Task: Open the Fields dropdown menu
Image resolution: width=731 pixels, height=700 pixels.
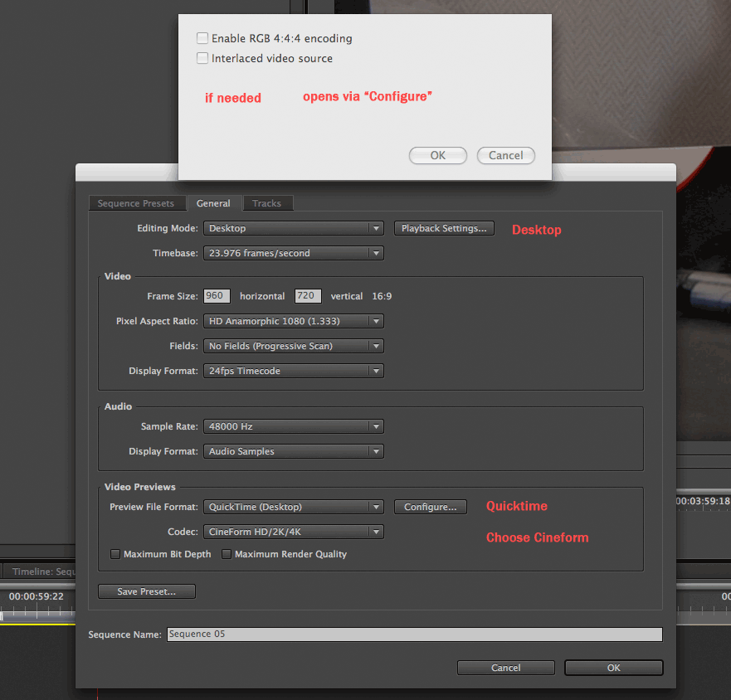Action: 293,346
